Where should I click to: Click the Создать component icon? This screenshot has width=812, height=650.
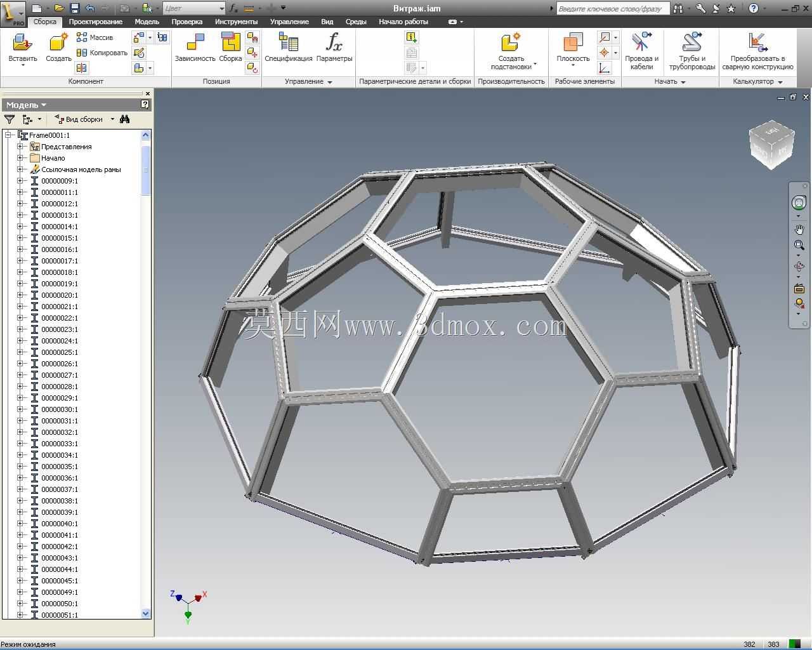[58, 43]
